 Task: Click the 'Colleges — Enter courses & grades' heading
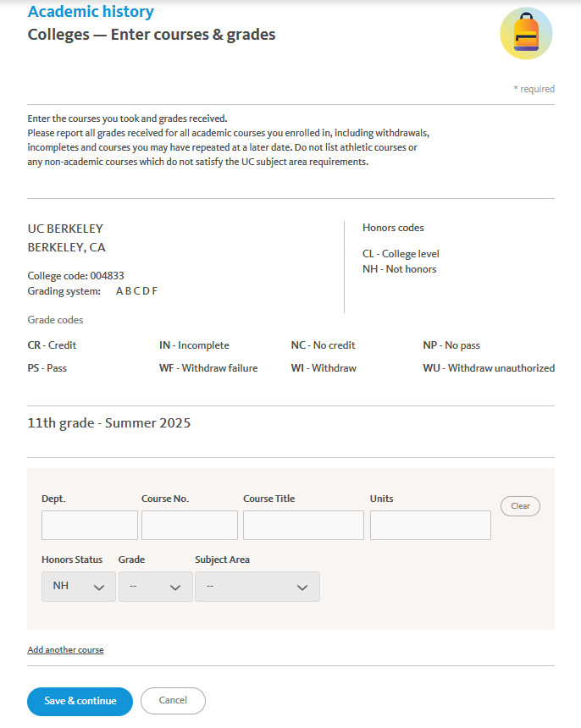pyautogui.click(x=152, y=35)
